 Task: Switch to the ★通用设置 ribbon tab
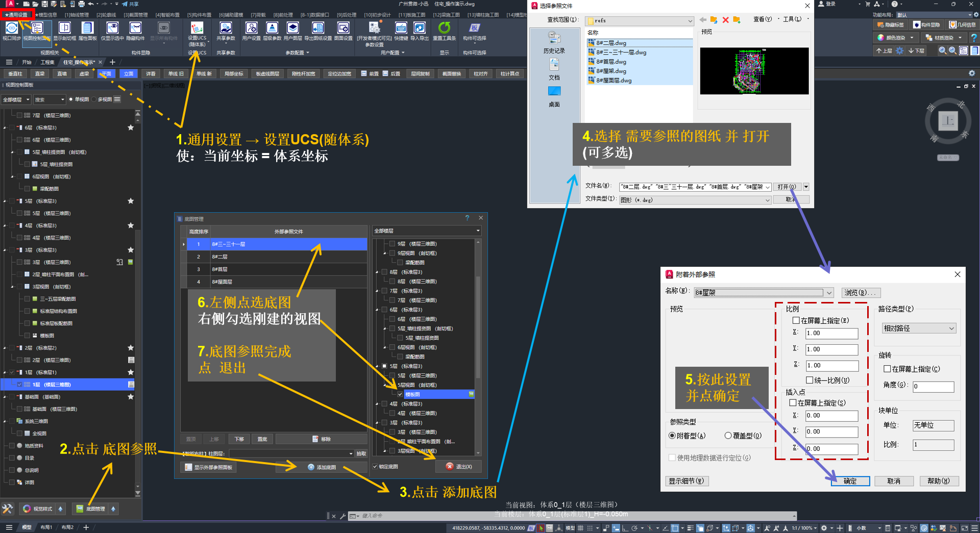pyautogui.click(x=17, y=15)
